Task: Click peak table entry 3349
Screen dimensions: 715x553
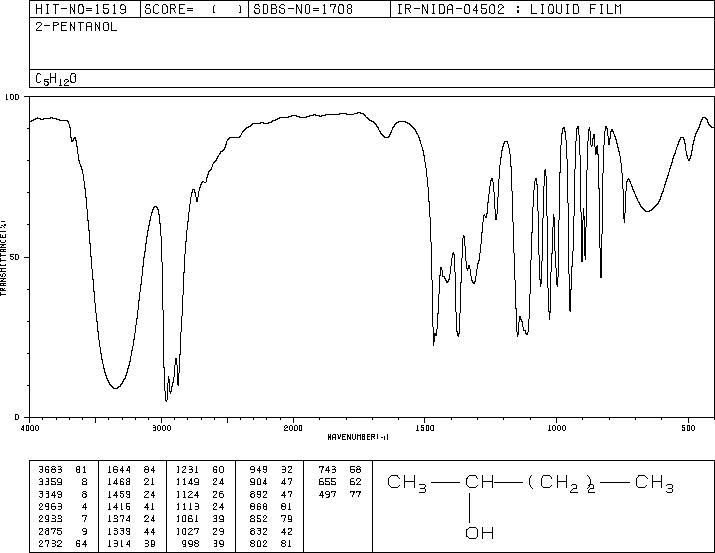Action: [50, 494]
